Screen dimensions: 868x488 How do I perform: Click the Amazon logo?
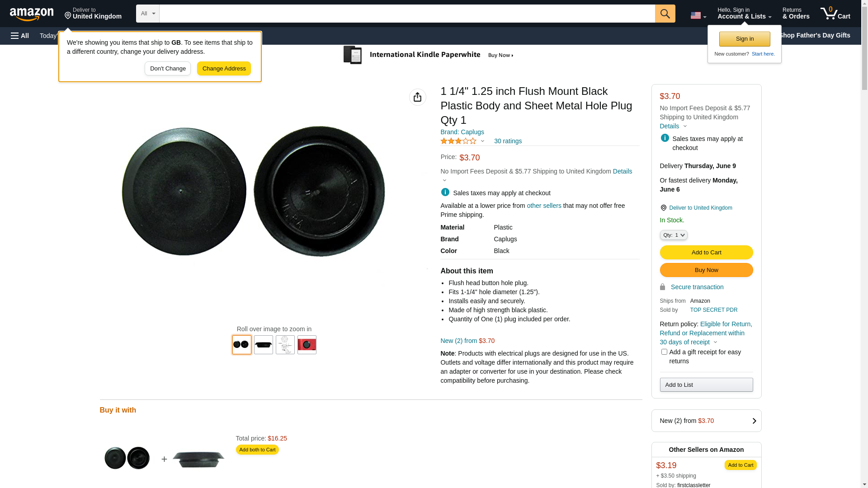32,14
